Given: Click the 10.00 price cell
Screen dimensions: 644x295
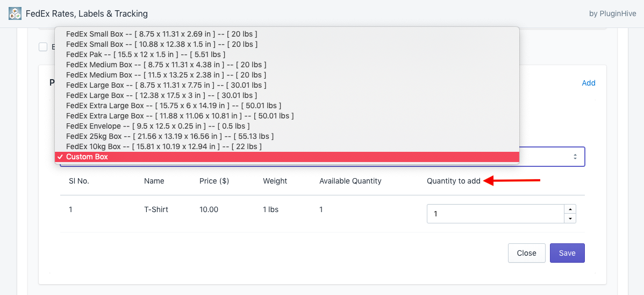Looking at the screenshot, I should point(209,209).
